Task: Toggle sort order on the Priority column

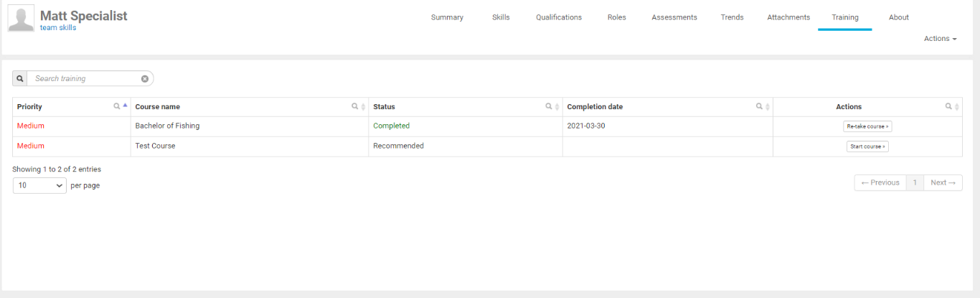Action: pyautogui.click(x=126, y=106)
